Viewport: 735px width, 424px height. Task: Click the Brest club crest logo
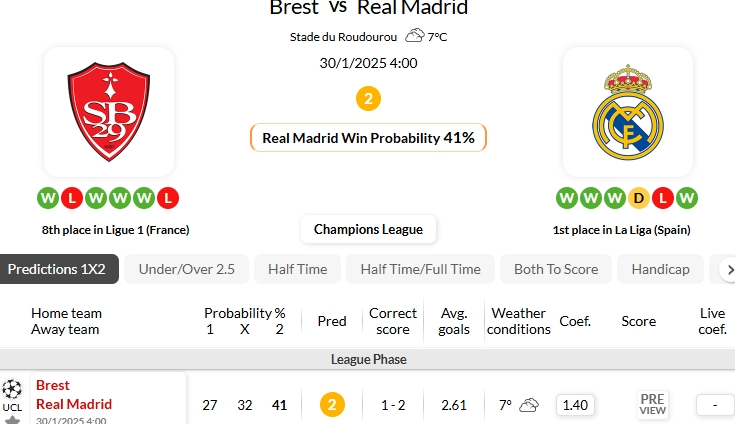(x=109, y=112)
